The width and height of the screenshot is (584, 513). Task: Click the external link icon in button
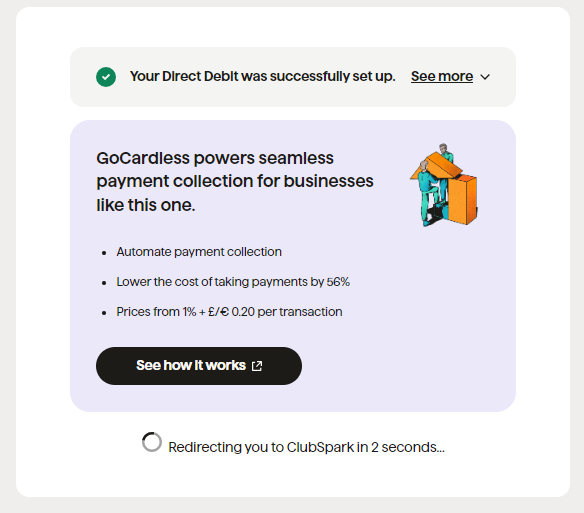tap(257, 366)
